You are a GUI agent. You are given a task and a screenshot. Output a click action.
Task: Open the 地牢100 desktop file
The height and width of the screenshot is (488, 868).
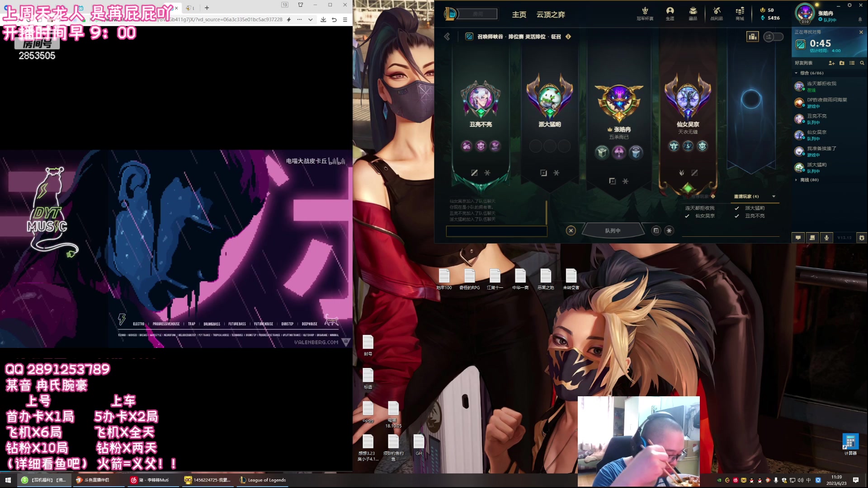point(444,279)
